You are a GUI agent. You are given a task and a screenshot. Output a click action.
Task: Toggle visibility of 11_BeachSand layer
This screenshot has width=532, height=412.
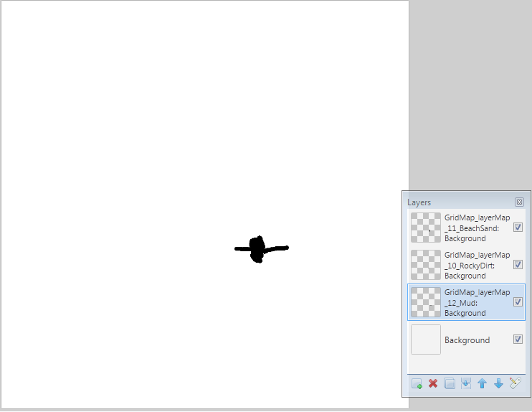[518, 228]
